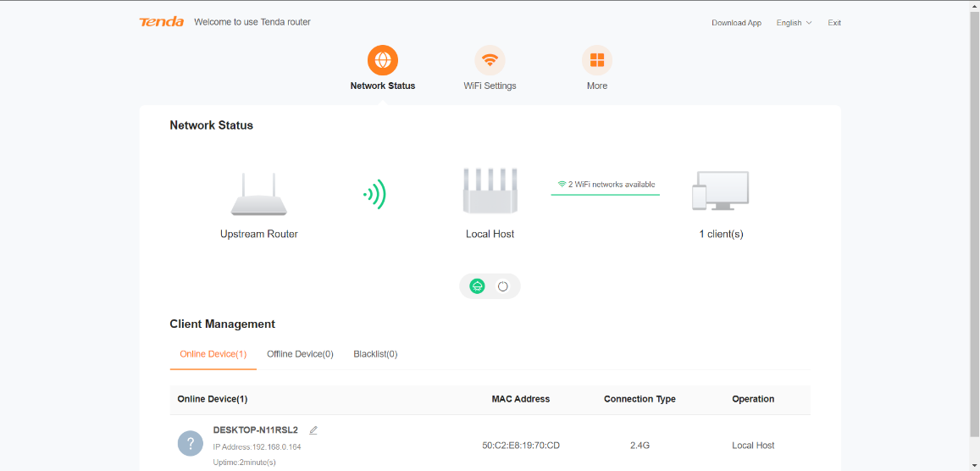The width and height of the screenshot is (980, 471).
Task: Select the Online Device(1) tab
Action: (x=213, y=354)
